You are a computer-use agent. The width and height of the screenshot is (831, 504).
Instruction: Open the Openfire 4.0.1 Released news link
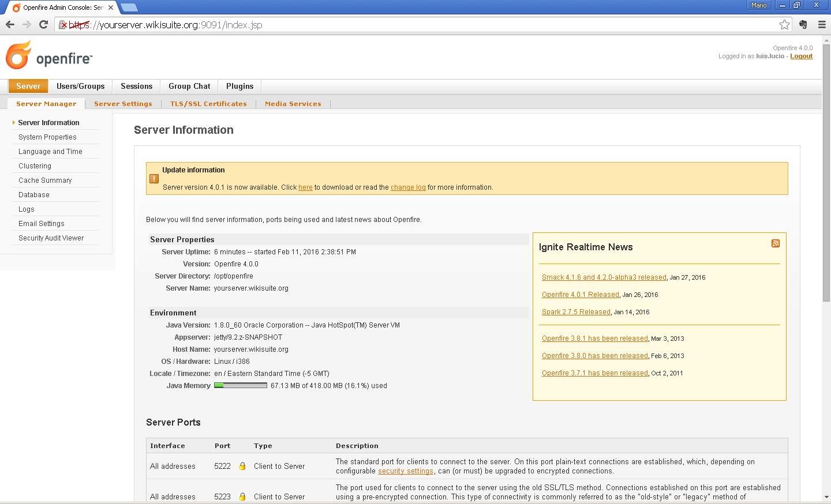(x=580, y=295)
